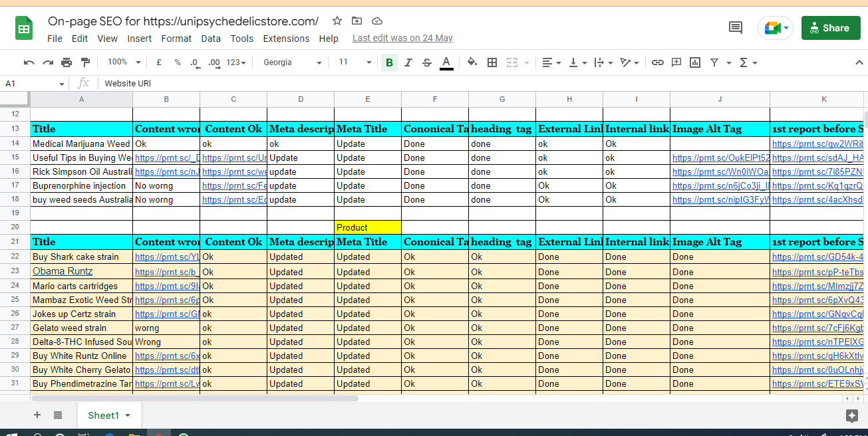Star this spreadsheet document

337,21
